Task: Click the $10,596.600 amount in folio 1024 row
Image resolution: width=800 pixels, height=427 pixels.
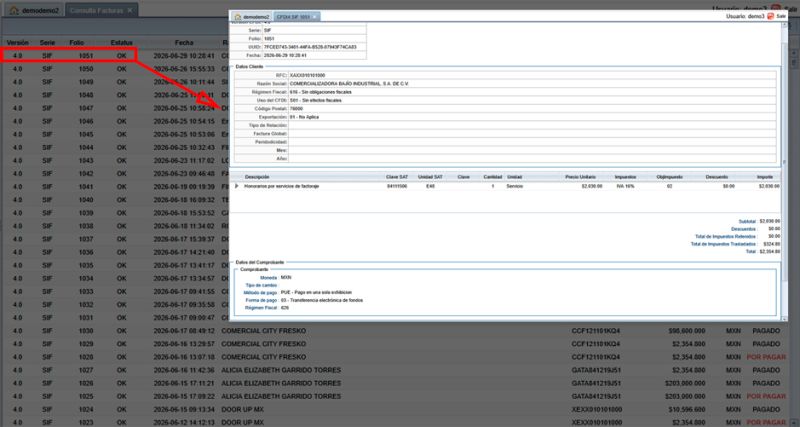Action: pyautogui.click(x=687, y=409)
